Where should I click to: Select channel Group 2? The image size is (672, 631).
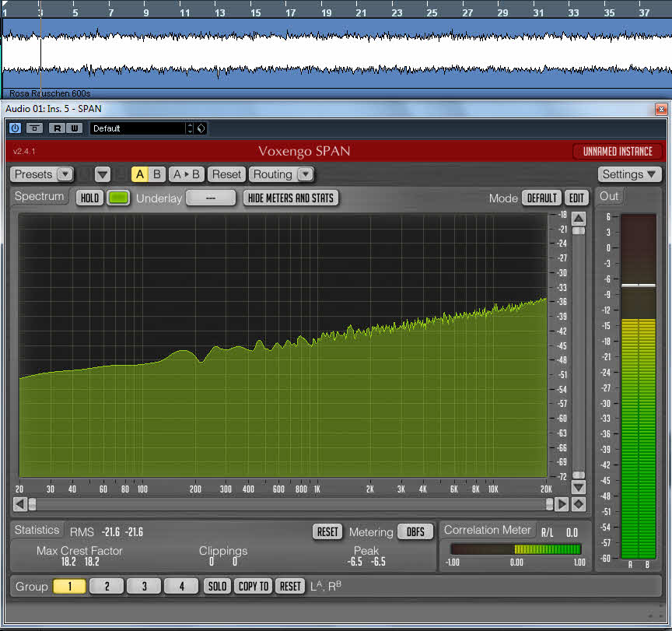pos(107,586)
